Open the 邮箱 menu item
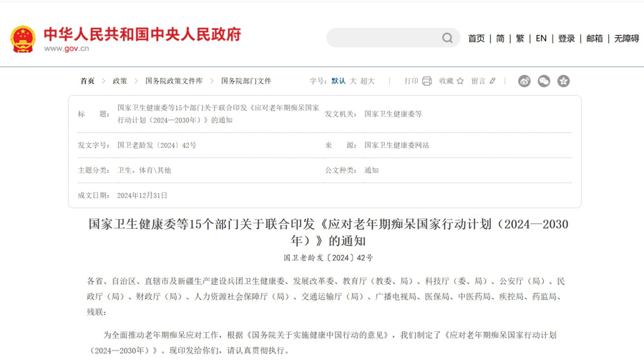 (x=595, y=39)
